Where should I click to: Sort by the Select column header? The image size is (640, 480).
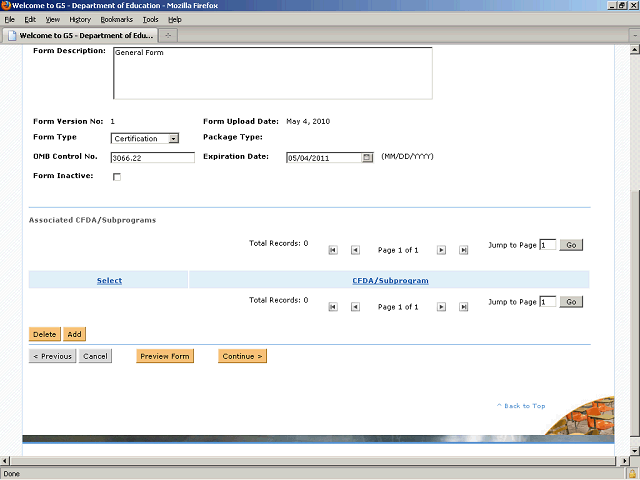(x=109, y=280)
